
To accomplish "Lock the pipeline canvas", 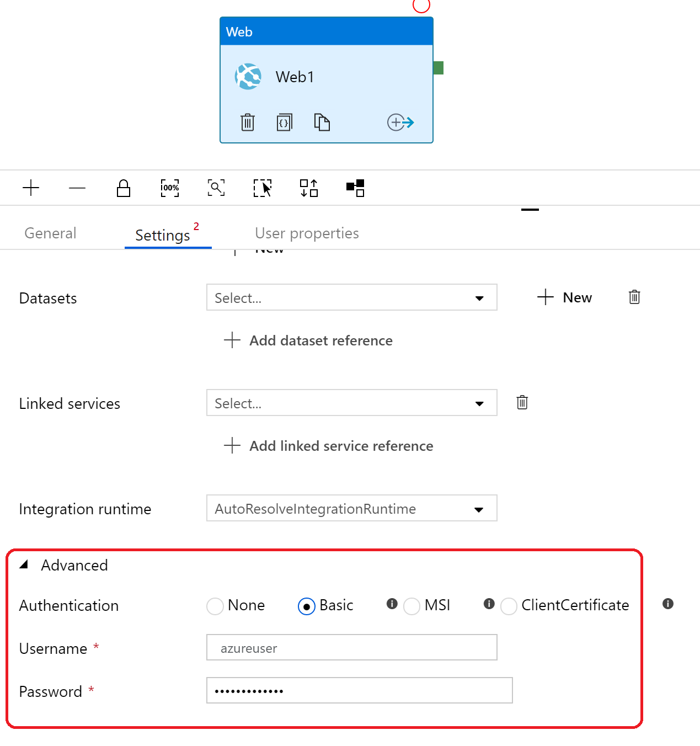I will click(124, 188).
